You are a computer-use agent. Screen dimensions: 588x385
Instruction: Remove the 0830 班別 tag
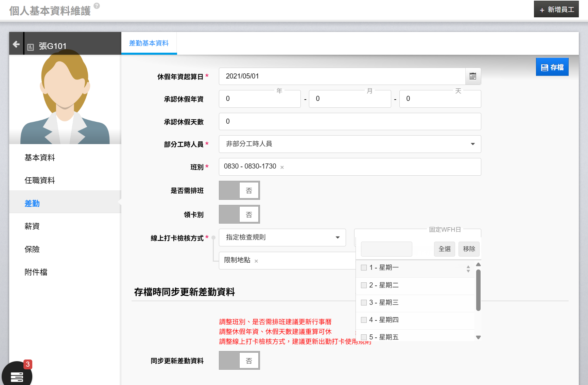pyautogui.click(x=282, y=167)
